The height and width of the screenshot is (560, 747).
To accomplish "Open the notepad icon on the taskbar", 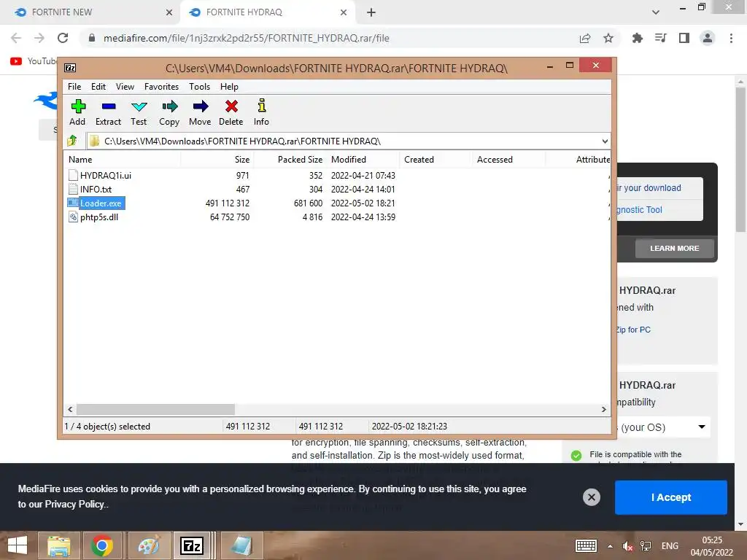I will tap(241, 545).
